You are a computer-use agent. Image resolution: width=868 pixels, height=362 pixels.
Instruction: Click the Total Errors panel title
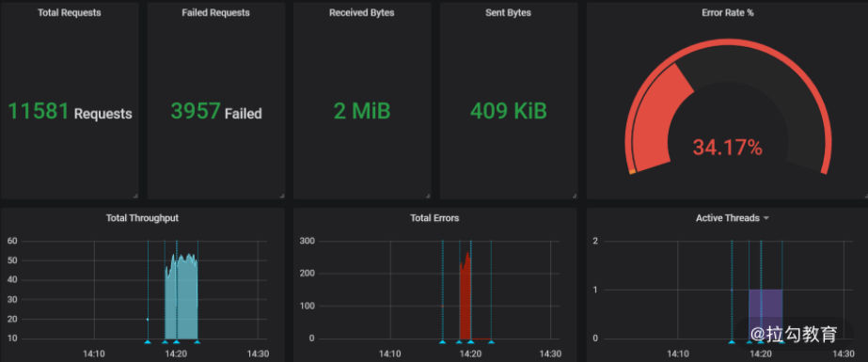coord(434,218)
